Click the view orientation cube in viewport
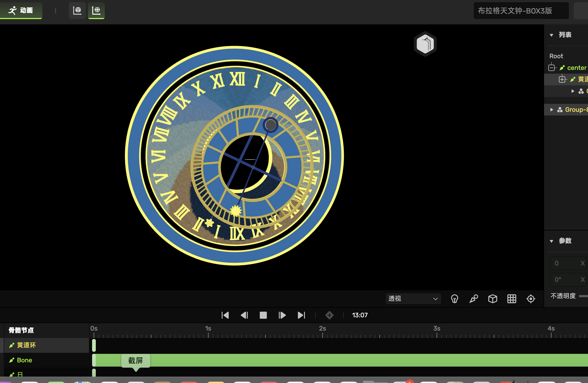The height and width of the screenshot is (383, 588). 425,44
